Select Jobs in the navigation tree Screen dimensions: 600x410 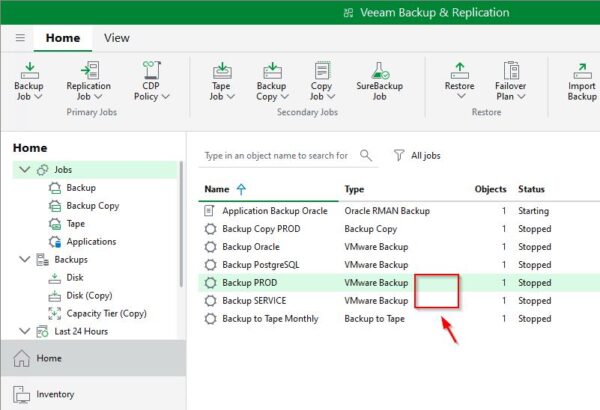click(95, 170)
